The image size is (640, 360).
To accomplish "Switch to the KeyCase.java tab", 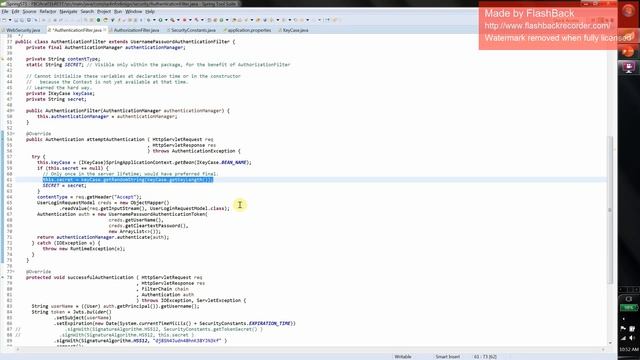I will pyautogui.click(x=295, y=30).
